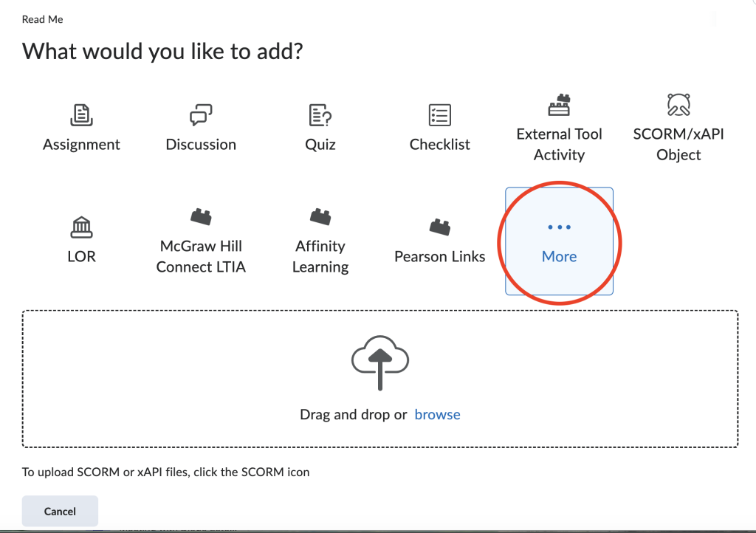Click the Affinity Learning label
This screenshot has width=756, height=533.
[x=320, y=256]
